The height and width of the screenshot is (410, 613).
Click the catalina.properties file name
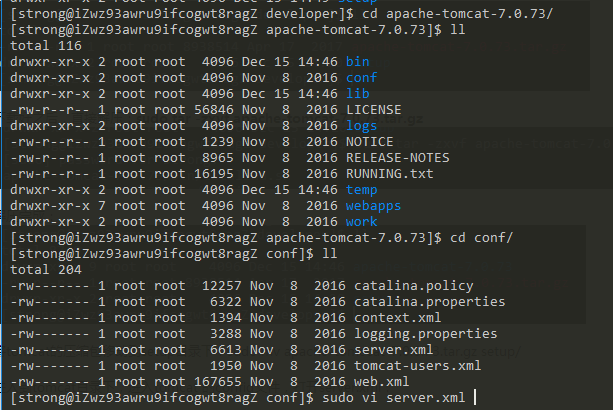point(430,302)
